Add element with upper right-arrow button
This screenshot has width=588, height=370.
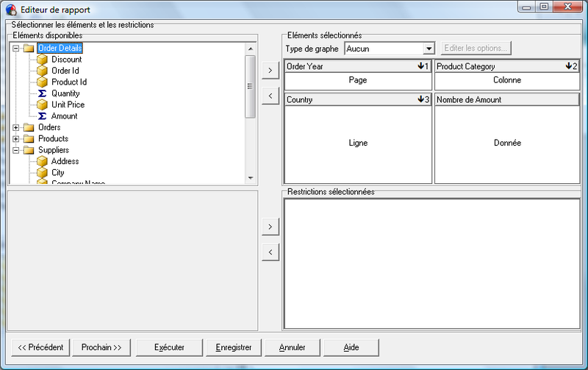coord(270,71)
